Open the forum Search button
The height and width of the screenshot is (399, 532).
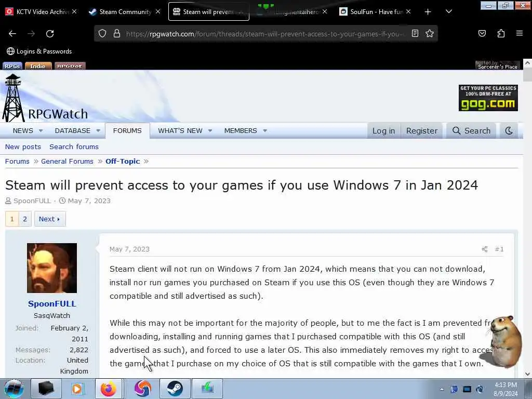(471, 130)
